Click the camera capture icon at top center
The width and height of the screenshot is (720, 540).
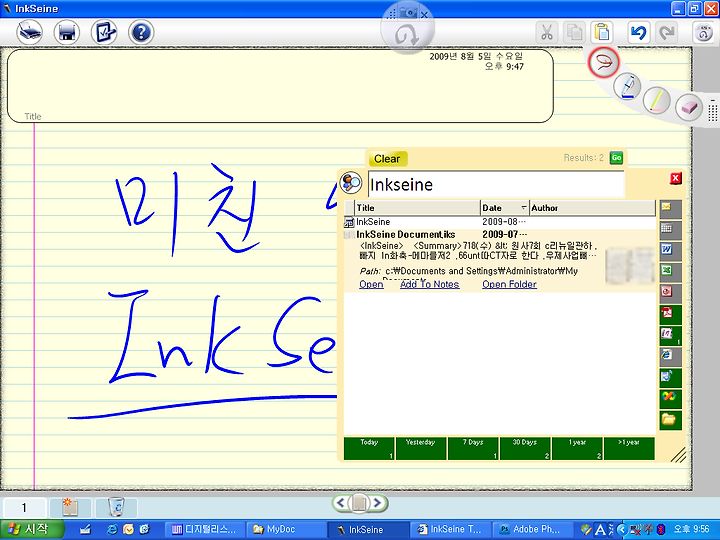click(408, 13)
